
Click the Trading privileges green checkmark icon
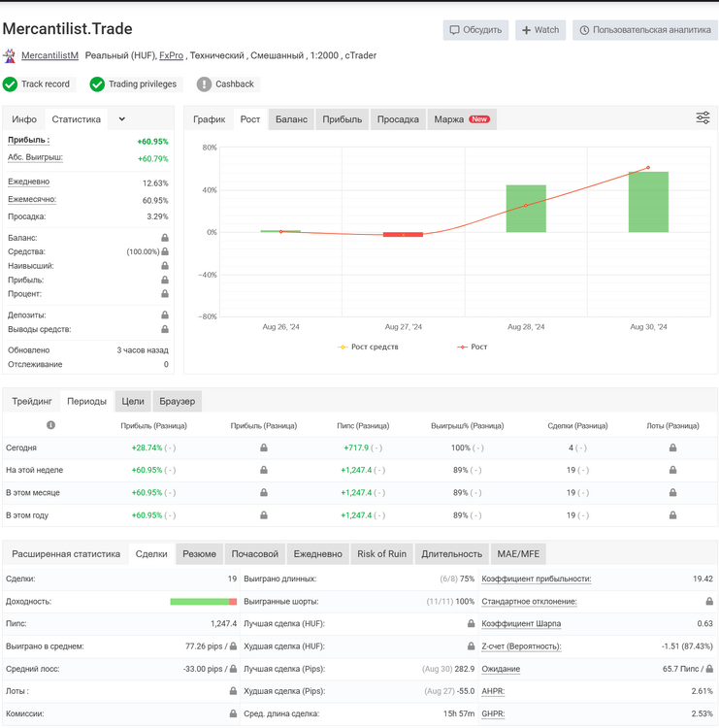(x=97, y=84)
